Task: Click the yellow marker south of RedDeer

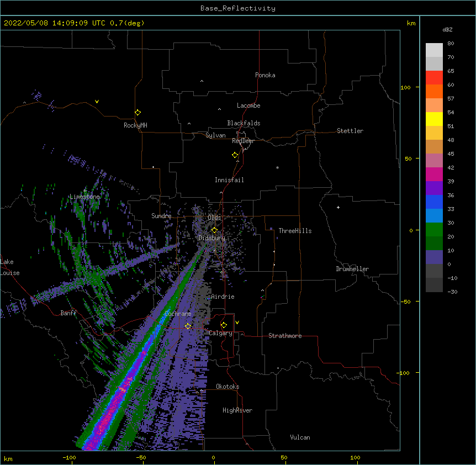Action: pos(235,155)
